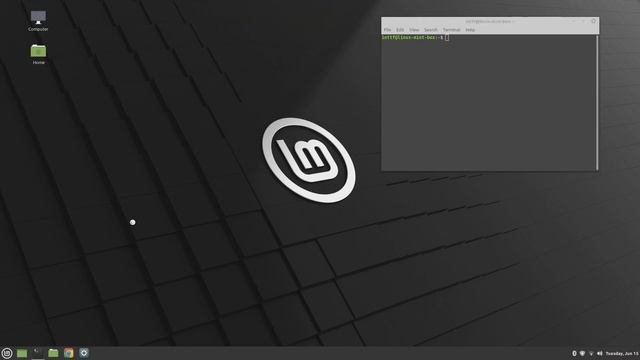Launch Chrome browser from the panel

69,353
